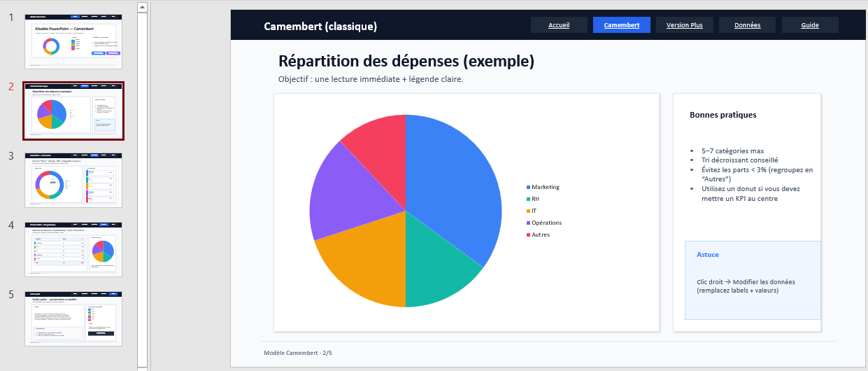This screenshot has height=371, width=868.
Task: Select slide 1 thumbnail
Action: [x=73, y=41]
